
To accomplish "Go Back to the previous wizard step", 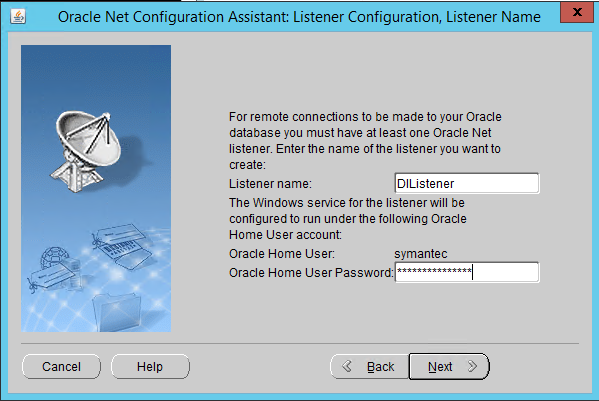I will [x=369, y=367].
